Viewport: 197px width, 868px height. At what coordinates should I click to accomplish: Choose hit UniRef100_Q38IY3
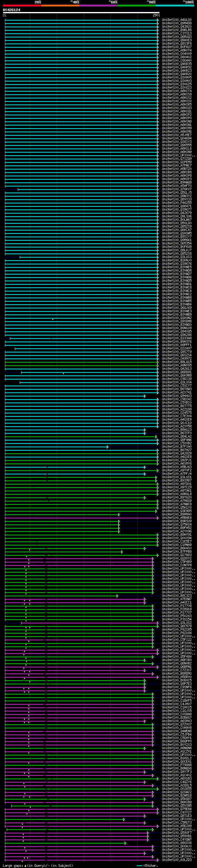pyautogui.click(x=176, y=142)
